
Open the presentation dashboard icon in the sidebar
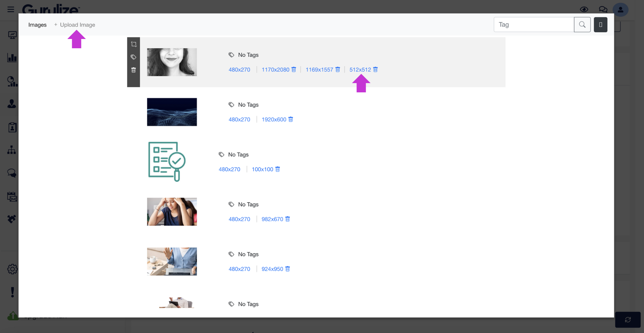click(12, 35)
